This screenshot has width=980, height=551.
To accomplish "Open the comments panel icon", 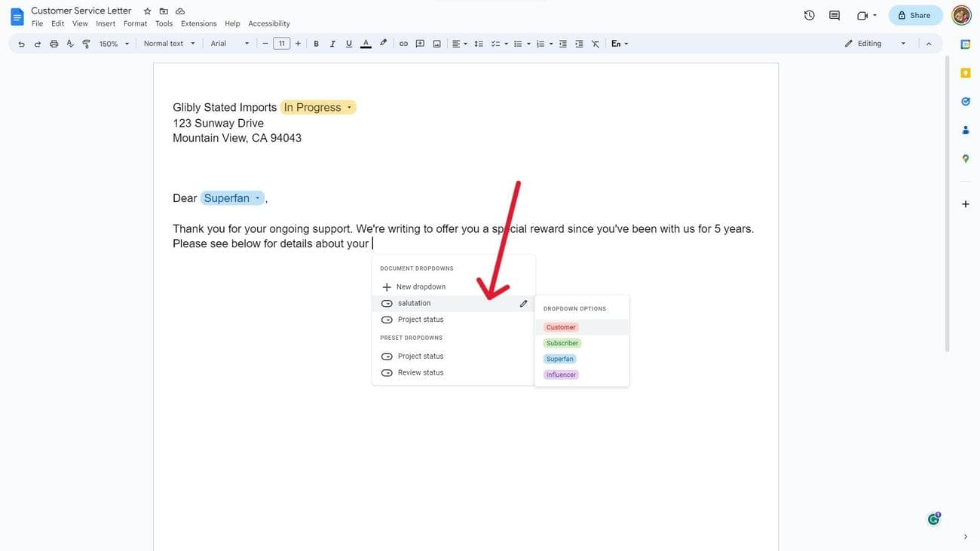I will (835, 15).
